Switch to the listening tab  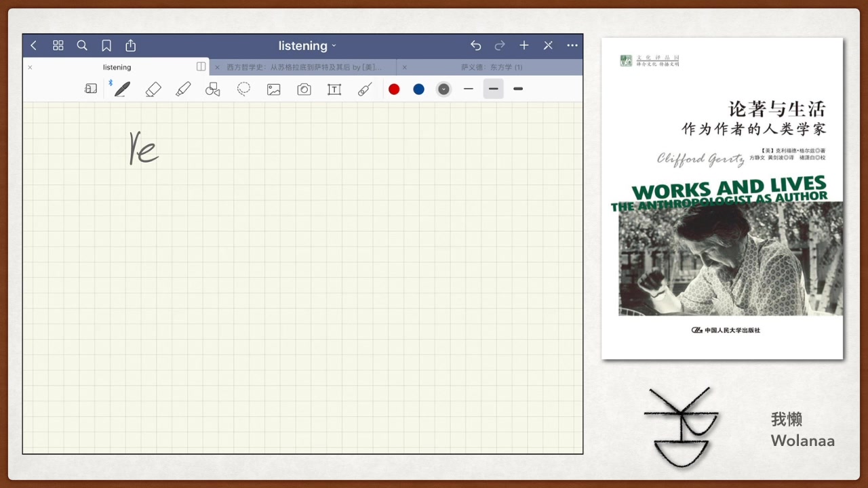click(117, 67)
